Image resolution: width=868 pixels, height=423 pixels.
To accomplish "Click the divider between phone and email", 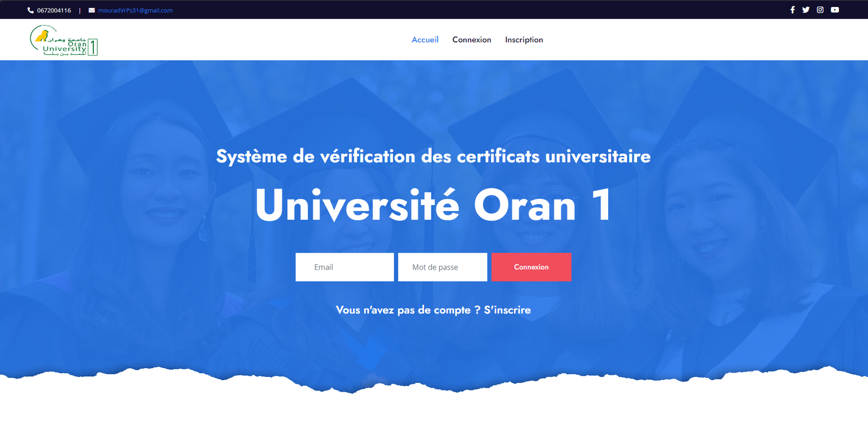I will click(80, 10).
